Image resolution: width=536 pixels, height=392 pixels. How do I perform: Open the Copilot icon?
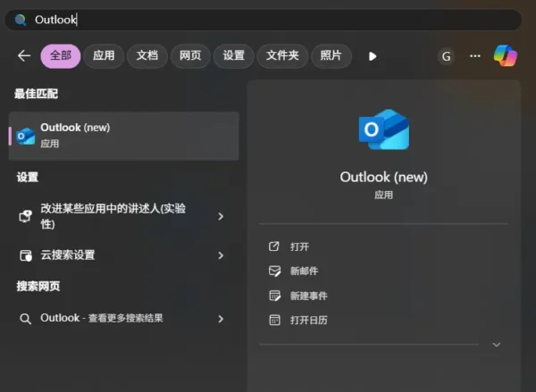(506, 55)
